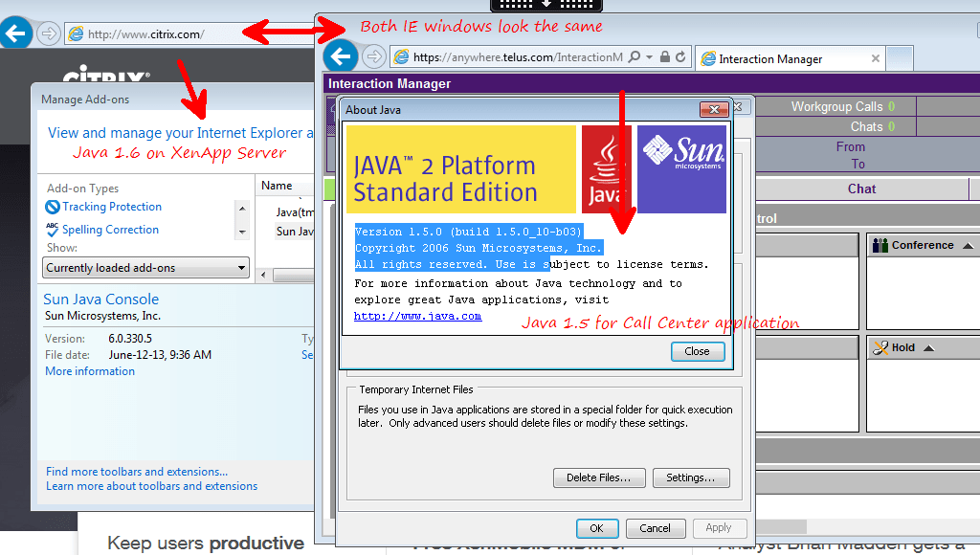Select the Sun Jav add-on row
Viewport: 980px width, 555px height.
[x=295, y=232]
